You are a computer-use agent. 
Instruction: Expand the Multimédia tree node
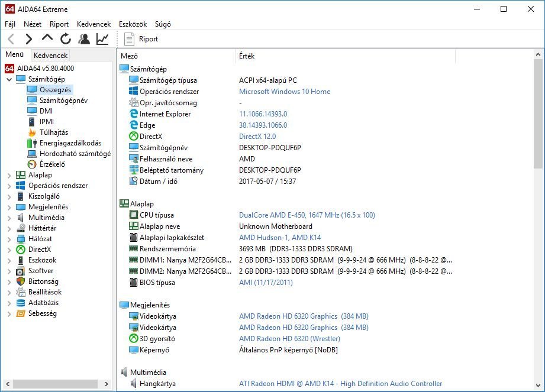(x=9, y=218)
